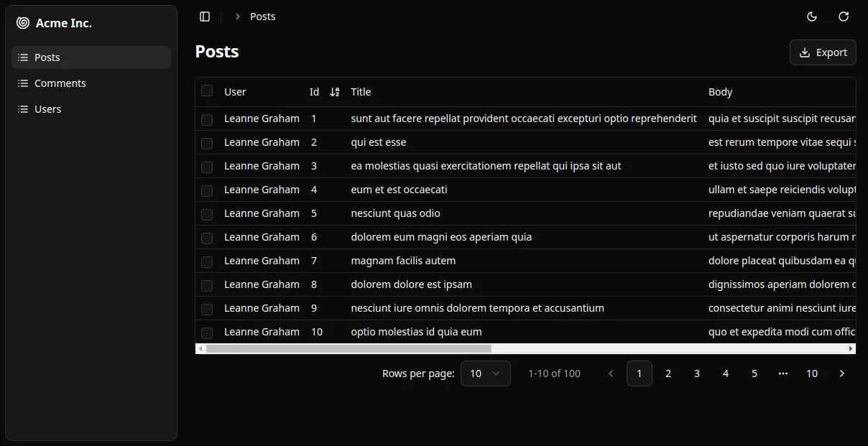
Task: Expand the breadcrumb chevron before Posts
Action: click(x=237, y=17)
